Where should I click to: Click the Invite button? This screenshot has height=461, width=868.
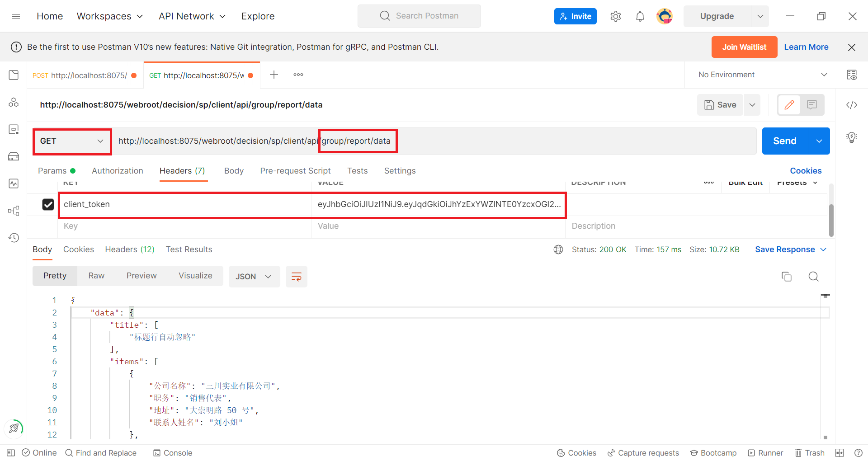pos(576,16)
